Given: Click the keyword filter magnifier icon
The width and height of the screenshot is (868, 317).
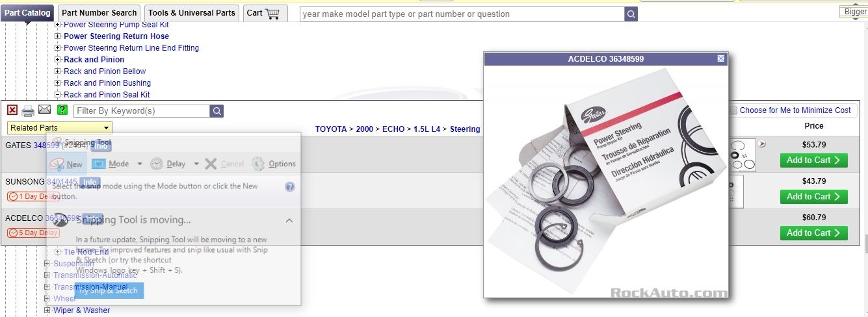Looking at the screenshot, I should 217,110.
